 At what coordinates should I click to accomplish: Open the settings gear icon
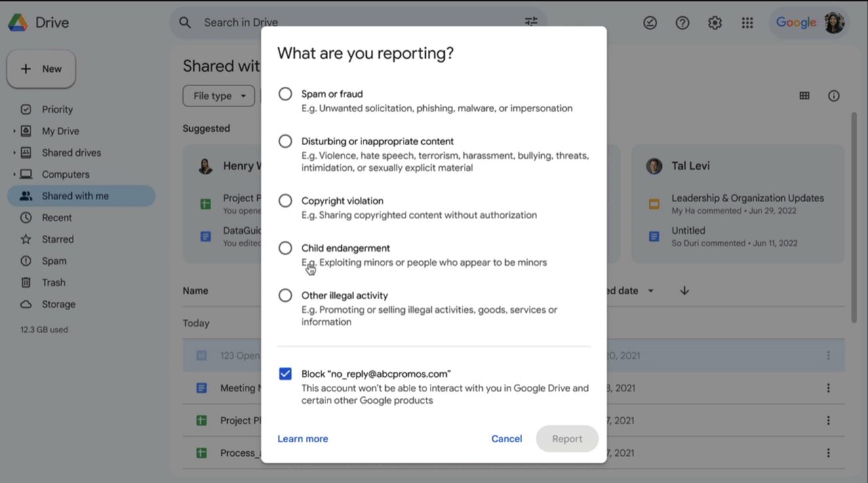click(715, 23)
